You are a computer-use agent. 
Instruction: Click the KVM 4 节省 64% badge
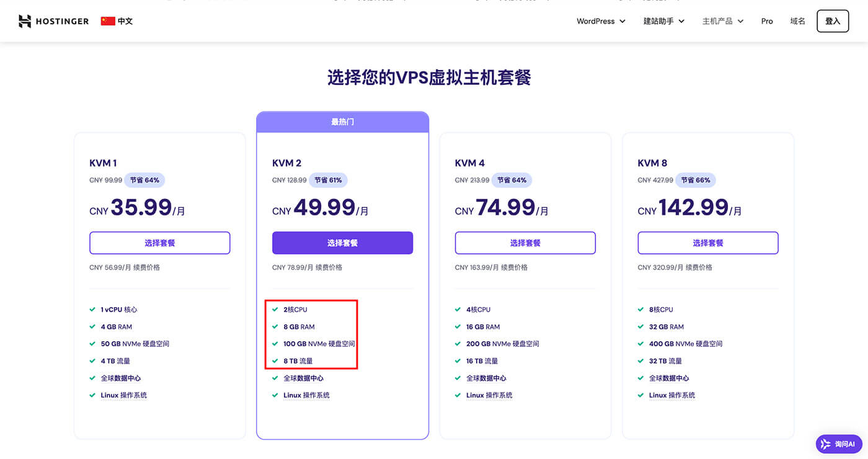511,180
